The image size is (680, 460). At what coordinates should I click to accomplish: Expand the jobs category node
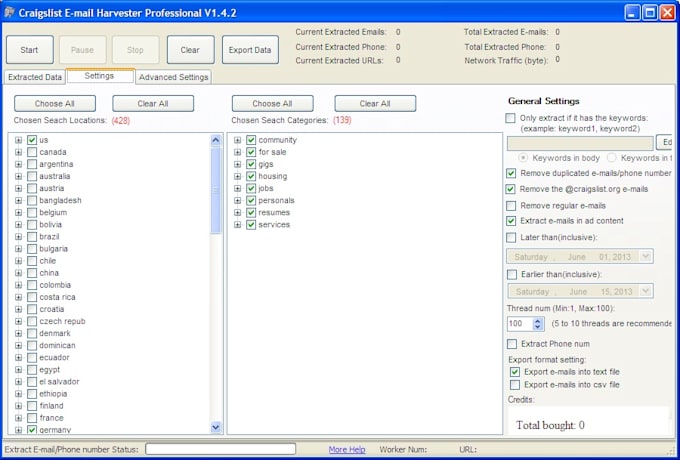pyautogui.click(x=237, y=189)
